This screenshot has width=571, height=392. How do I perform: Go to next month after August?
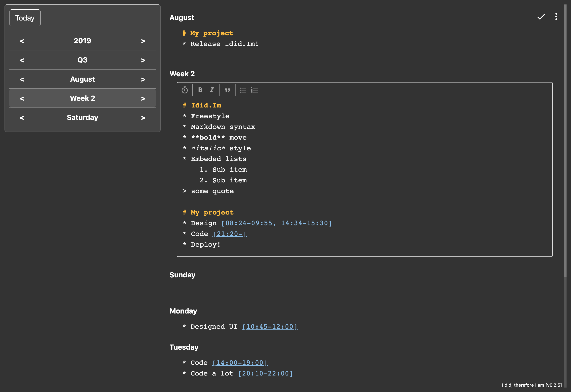[143, 79]
